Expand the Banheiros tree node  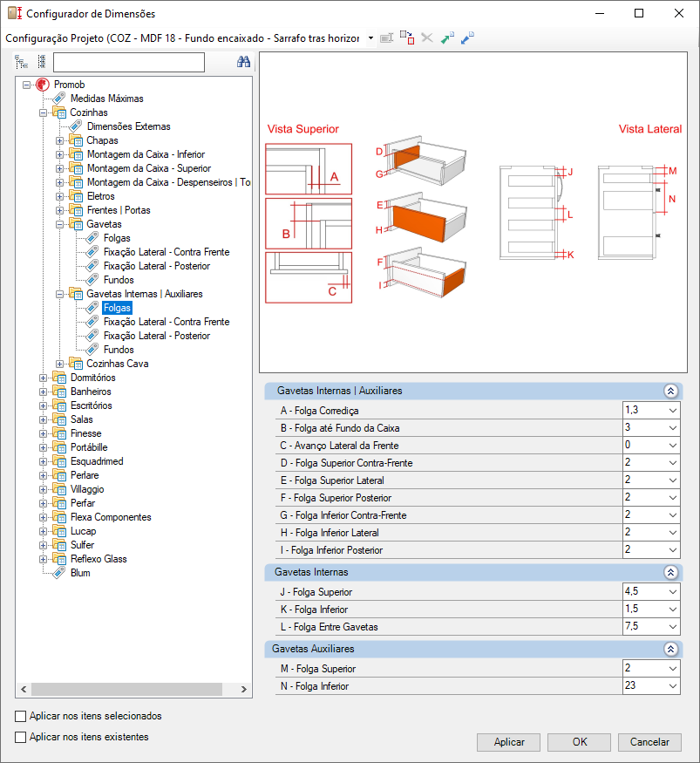click(43, 392)
